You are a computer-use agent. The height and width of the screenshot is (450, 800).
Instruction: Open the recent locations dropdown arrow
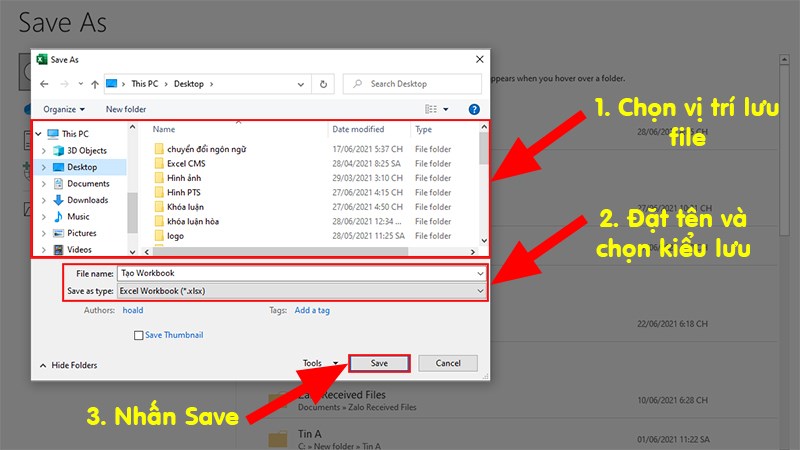click(x=81, y=84)
